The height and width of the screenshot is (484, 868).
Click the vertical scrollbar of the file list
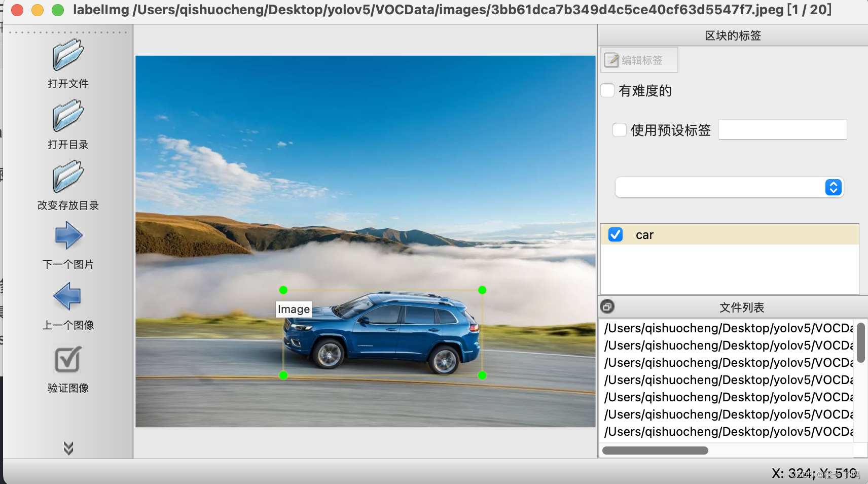[860, 342]
